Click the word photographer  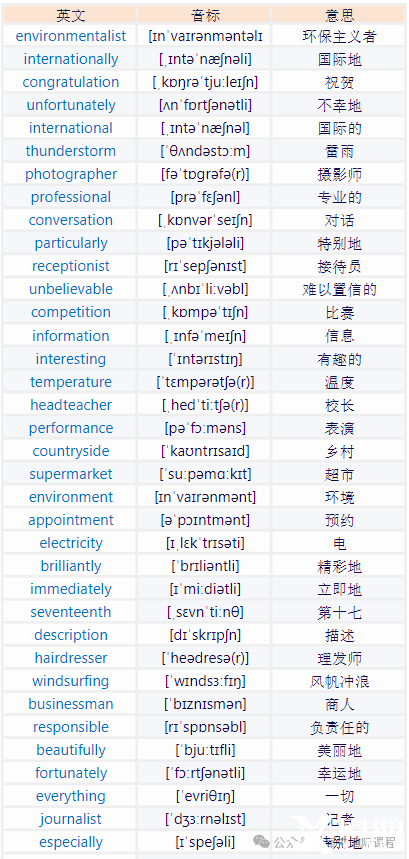click(x=71, y=174)
